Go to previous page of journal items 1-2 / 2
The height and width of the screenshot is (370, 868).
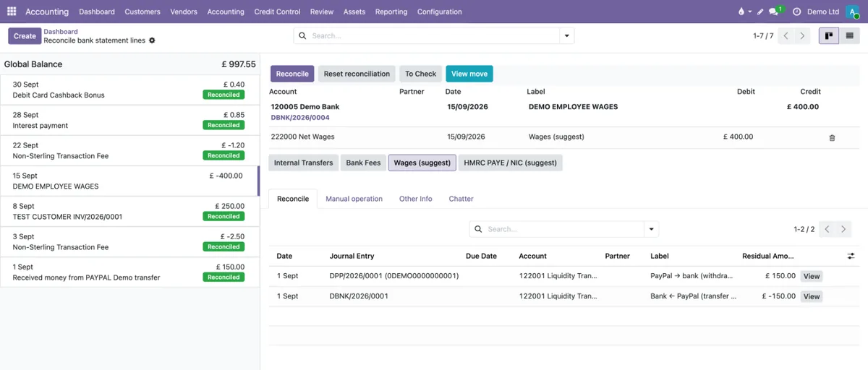(827, 229)
